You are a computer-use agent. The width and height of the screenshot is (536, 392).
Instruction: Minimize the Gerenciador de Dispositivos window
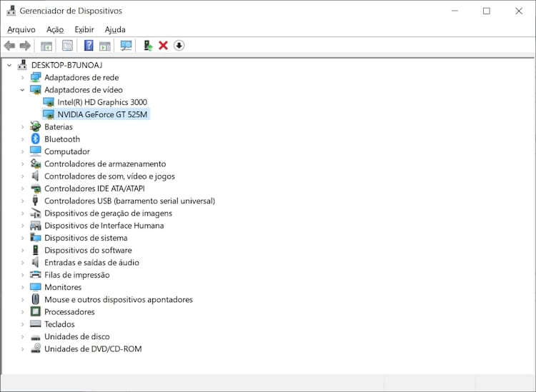pyautogui.click(x=455, y=11)
